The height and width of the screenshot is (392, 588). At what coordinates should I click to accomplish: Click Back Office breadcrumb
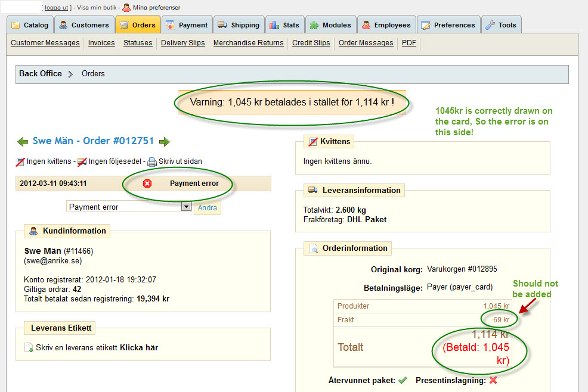41,73
